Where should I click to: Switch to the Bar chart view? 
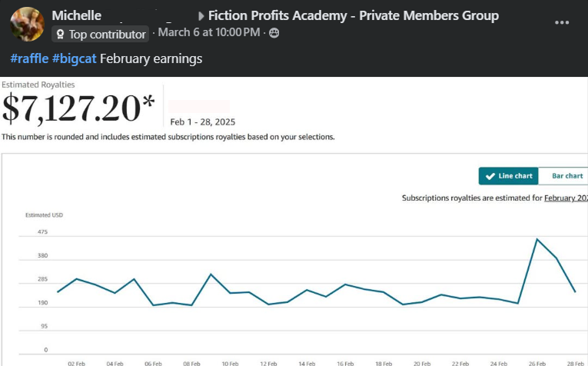pyautogui.click(x=567, y=176)
